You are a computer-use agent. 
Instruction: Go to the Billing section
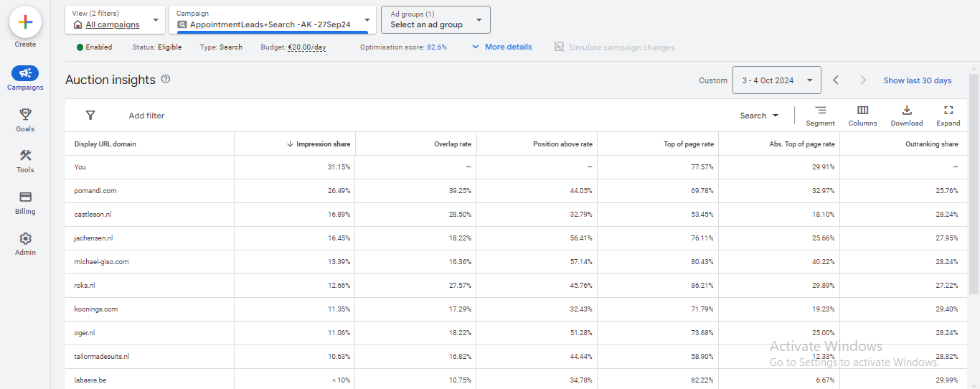coord(25,197)
